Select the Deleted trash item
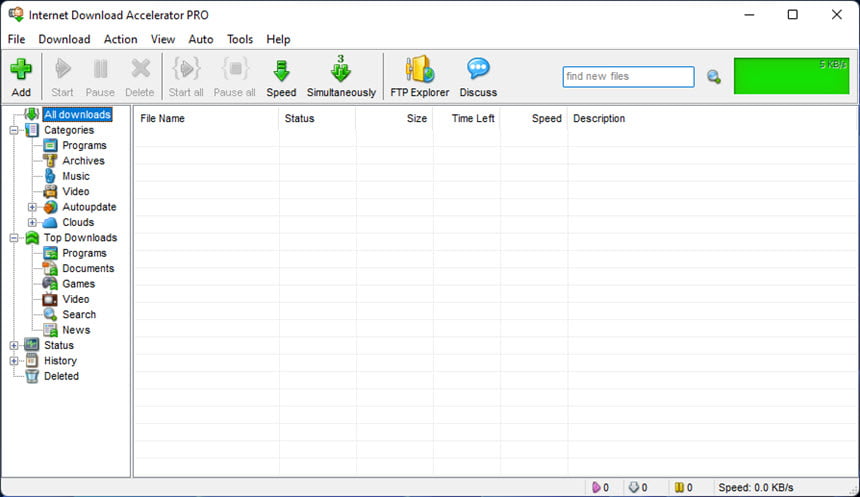 [x=61, y=376]
